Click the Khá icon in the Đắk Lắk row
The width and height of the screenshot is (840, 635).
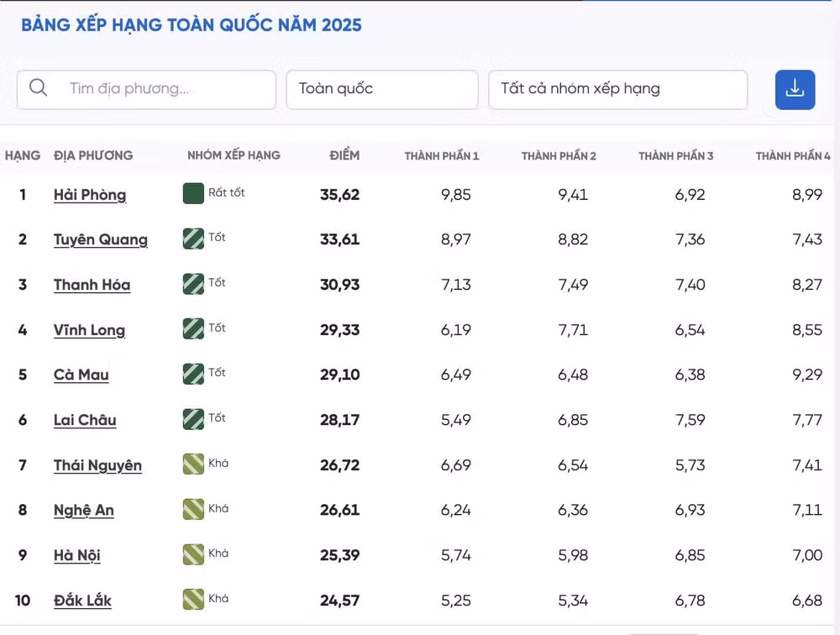point(193,600)
